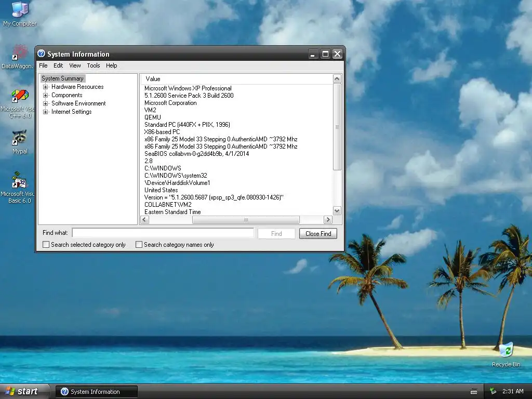Select the C:\WINDOWS\system32 row

coord(176,176)
